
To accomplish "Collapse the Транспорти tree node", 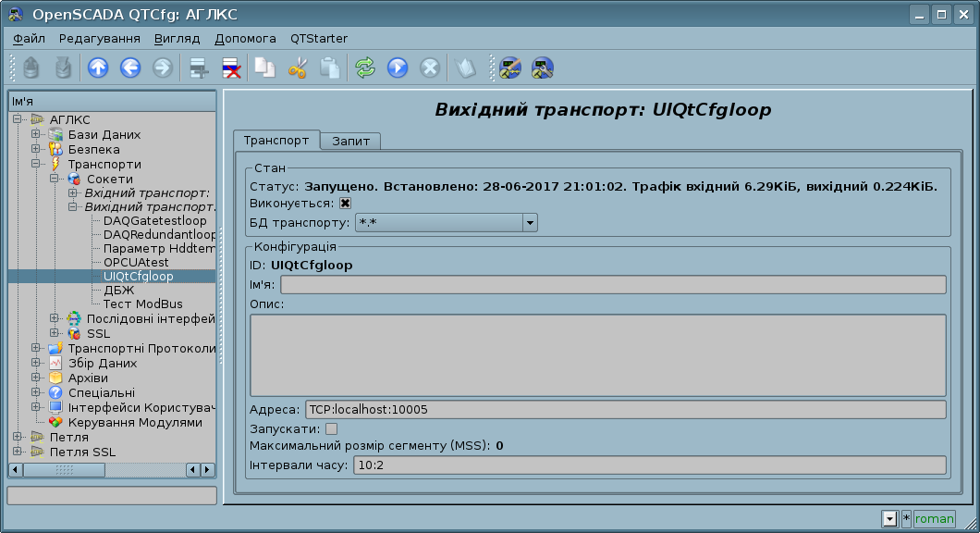I will [36, 165].
